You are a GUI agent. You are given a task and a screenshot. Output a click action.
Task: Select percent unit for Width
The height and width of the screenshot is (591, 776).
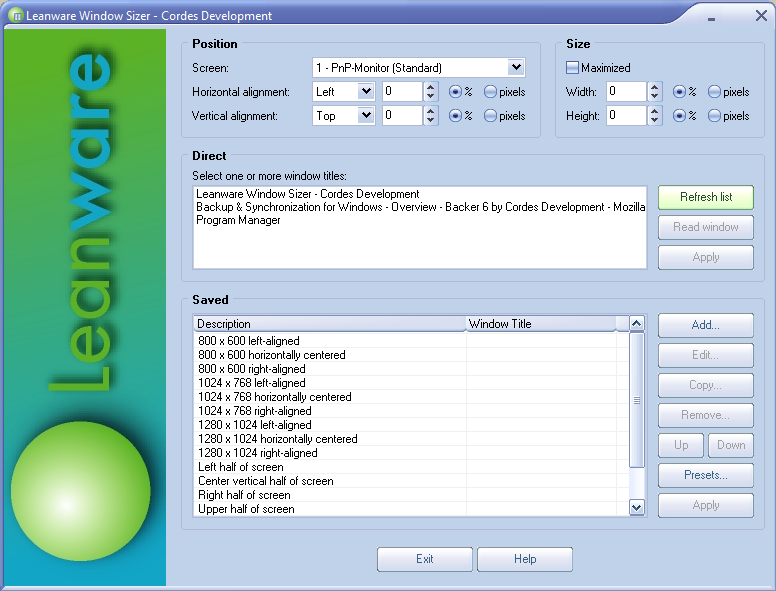point(679,92)
